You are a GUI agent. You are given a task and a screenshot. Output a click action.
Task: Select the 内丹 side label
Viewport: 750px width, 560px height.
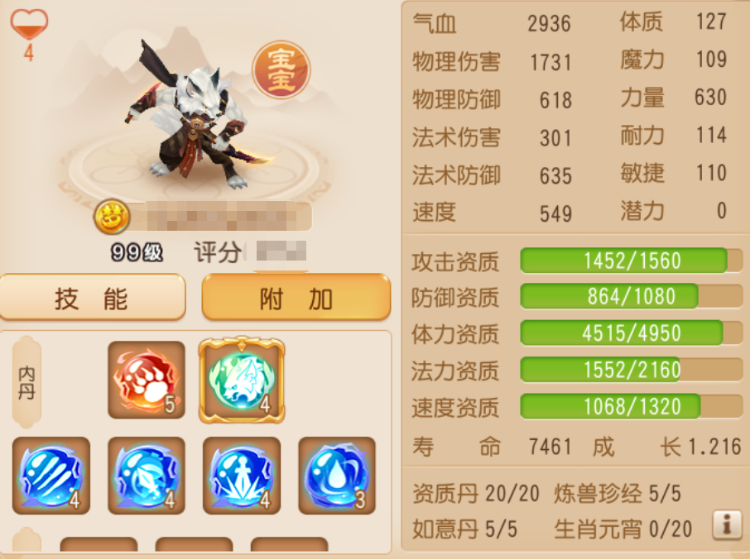(x=26, y=382)
